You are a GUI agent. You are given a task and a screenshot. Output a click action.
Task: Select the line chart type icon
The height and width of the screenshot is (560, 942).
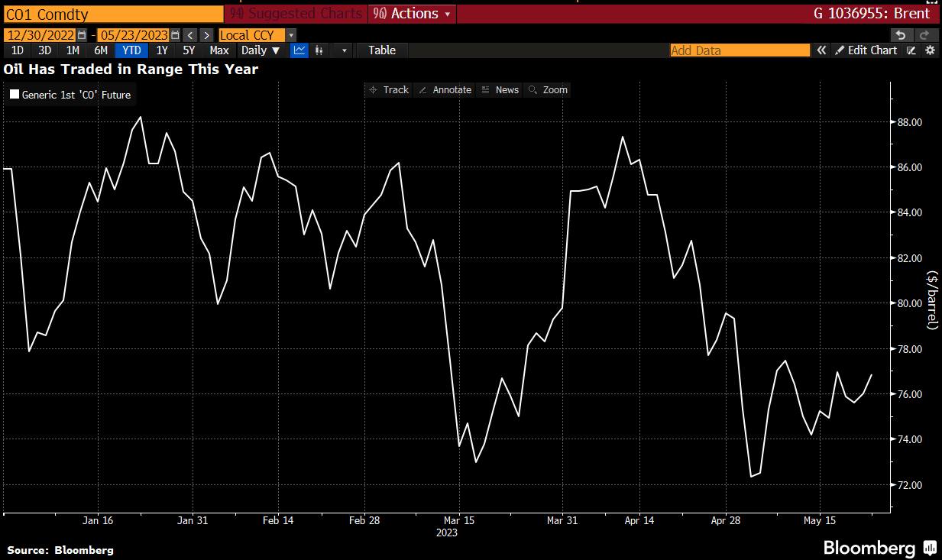pyautogui.click(x=299, y=50)
